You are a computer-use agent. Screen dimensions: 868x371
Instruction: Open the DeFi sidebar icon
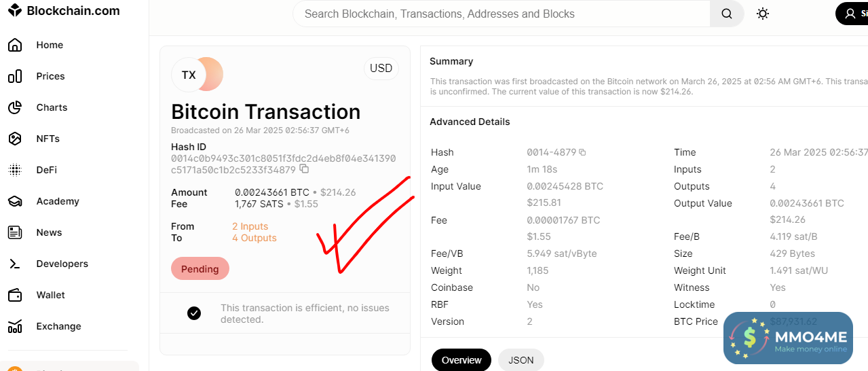pyautogui.click(x=15, y=170)
